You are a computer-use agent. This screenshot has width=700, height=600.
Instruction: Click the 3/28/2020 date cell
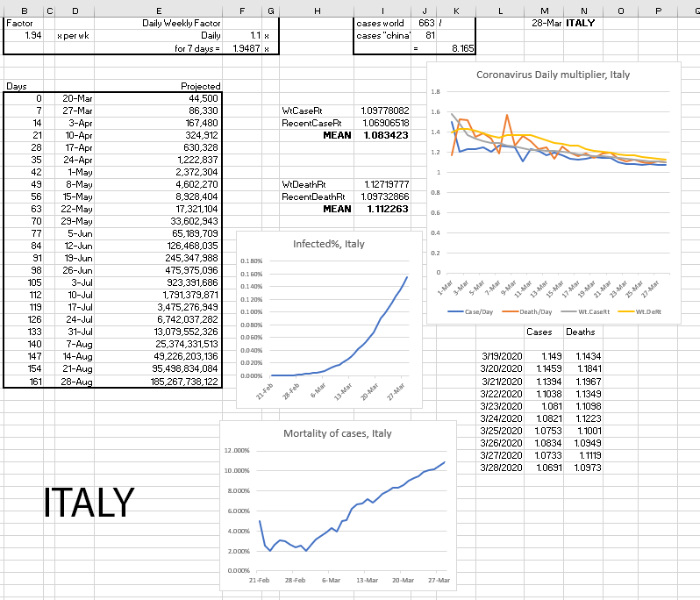coord(501,468)
